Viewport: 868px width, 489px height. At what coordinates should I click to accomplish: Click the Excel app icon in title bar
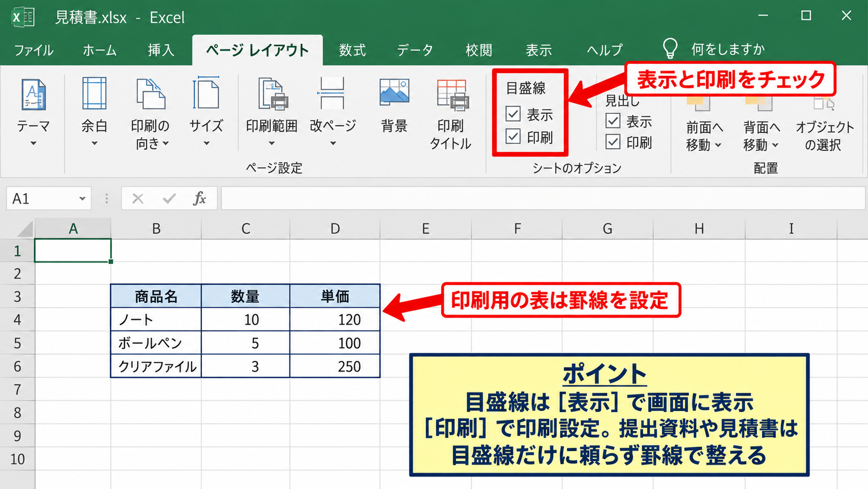(23, 17)
